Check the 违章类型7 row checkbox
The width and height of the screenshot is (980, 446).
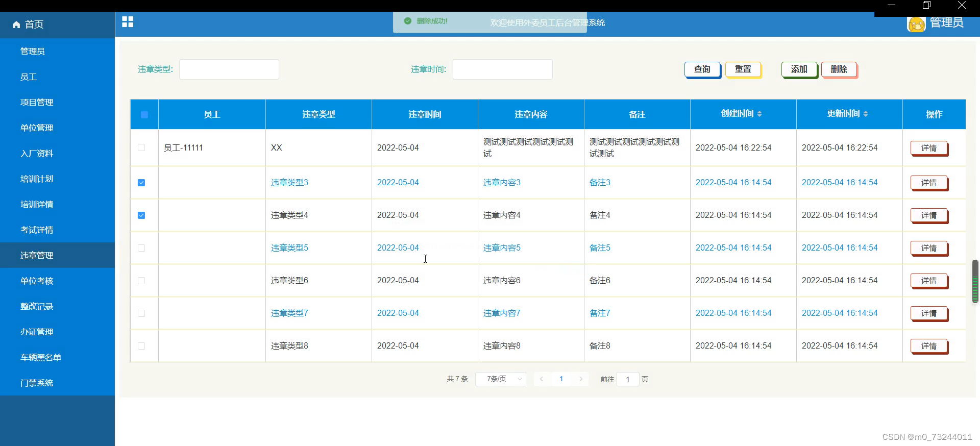pos(141,313)
